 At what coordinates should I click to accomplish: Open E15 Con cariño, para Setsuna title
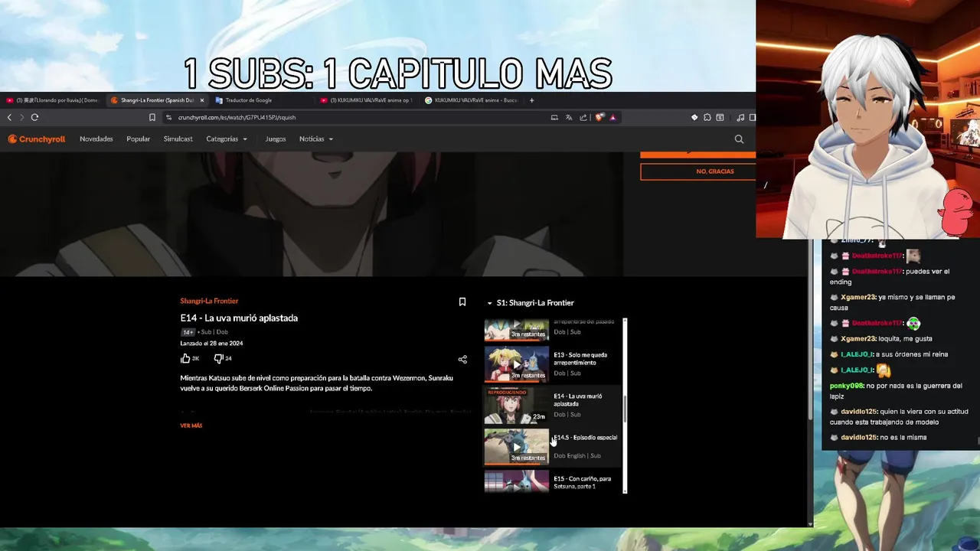(x=583, y=483)
